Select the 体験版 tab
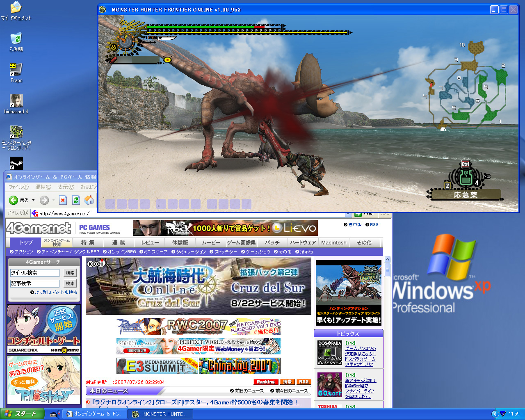Screen dimensions: 525x420 [x=180, y=242]
